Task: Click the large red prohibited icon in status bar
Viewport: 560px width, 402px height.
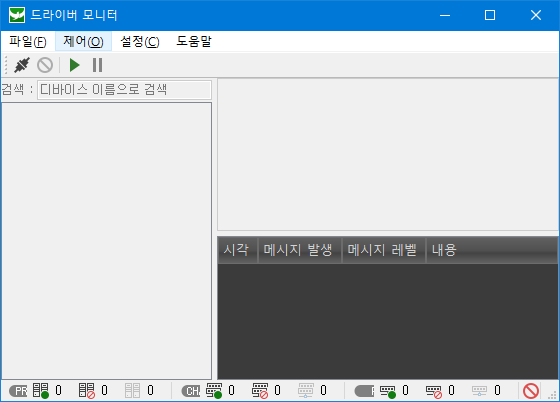Action: 531,391
